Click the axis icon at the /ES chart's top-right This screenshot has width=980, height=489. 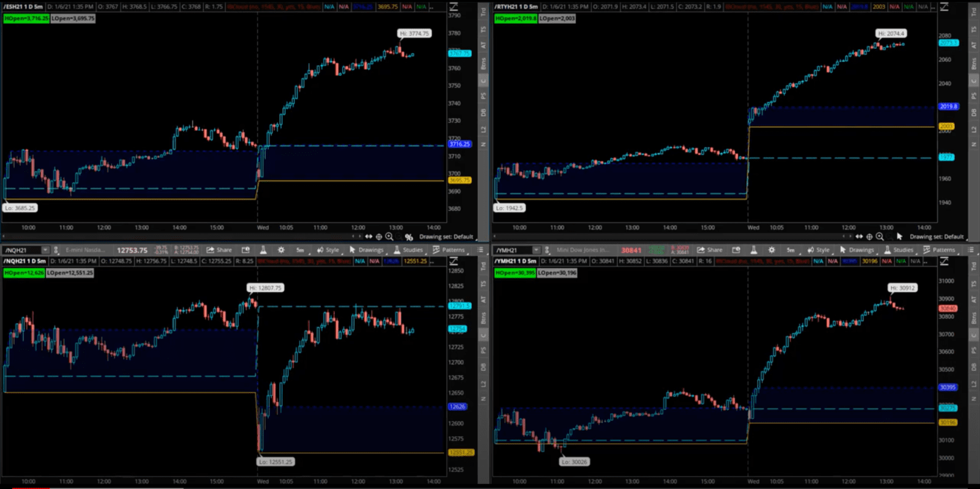point(454,6)
